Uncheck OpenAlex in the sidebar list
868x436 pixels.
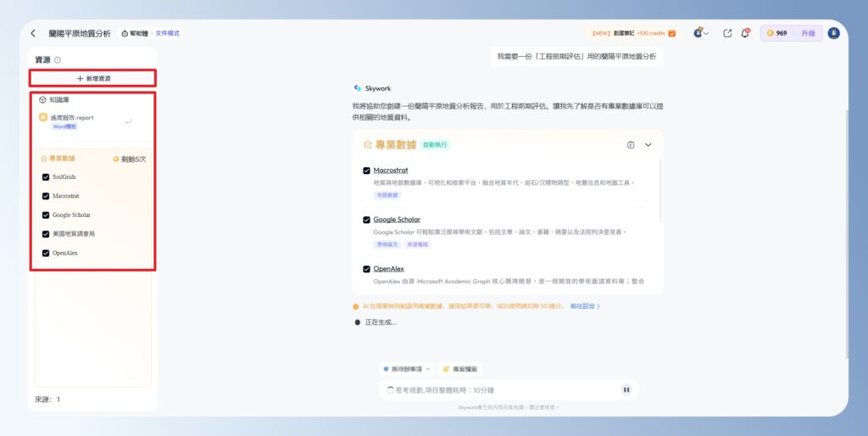[x=46, y=253]
